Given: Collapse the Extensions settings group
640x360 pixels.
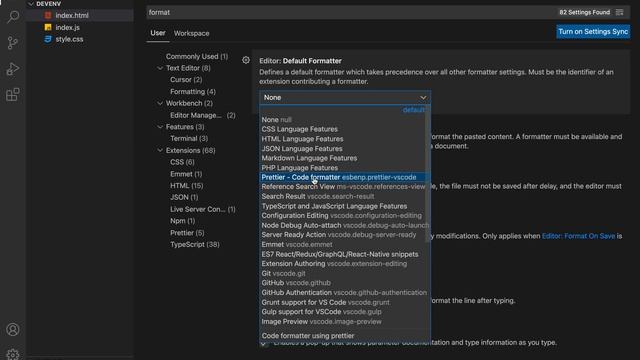Looking at the screenshot, I should (x=160, y=150).
